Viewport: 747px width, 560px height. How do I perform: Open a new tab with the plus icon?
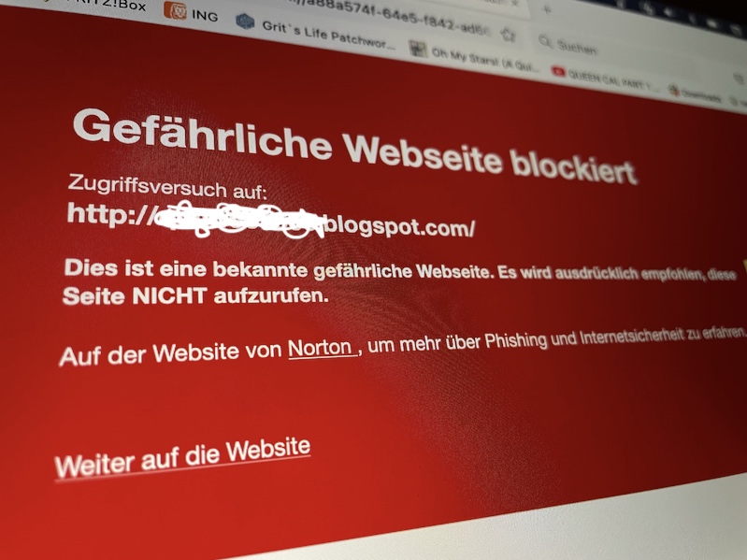coord(547,10)
